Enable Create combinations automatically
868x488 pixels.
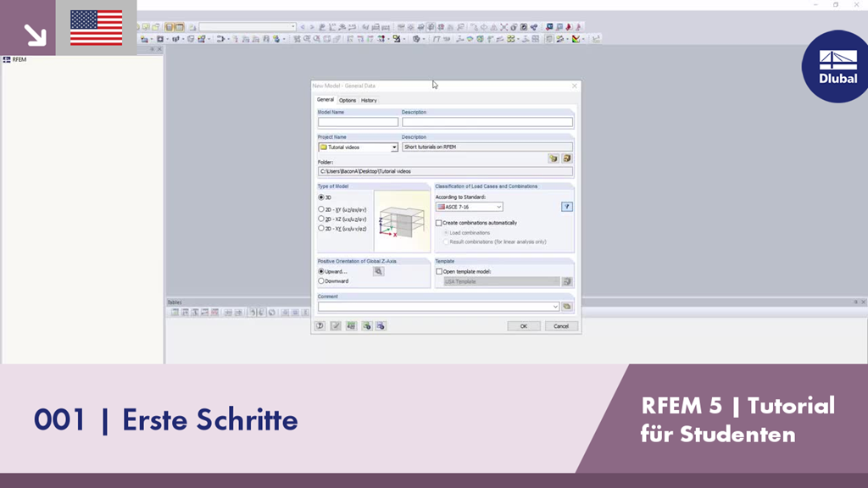click(439, 223)
